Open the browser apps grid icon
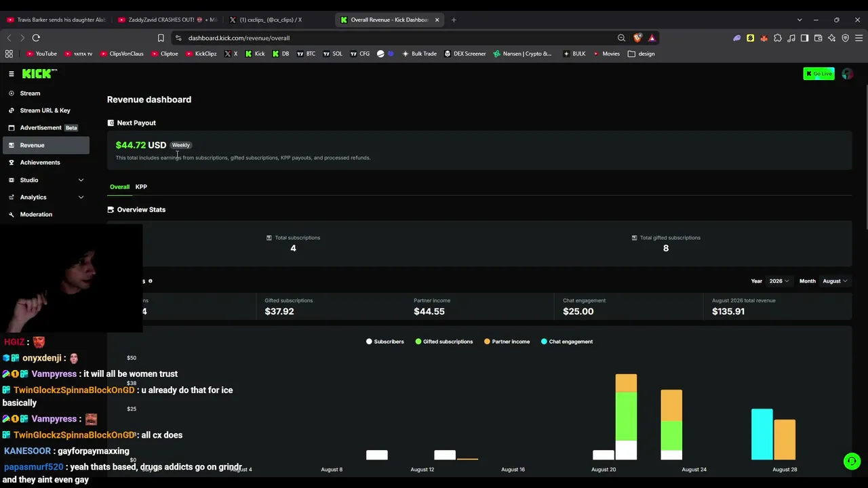 (9, 54)
